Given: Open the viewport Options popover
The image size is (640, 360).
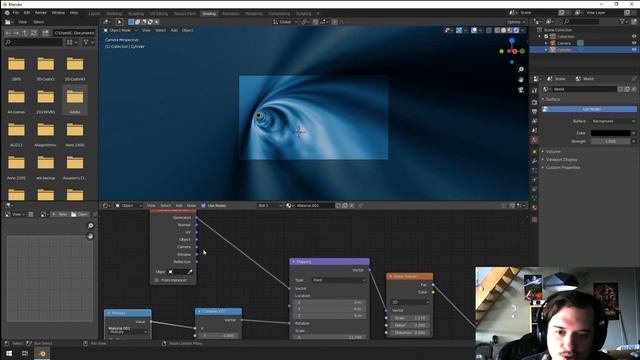Looking at the screenshot, I should 516,22.
